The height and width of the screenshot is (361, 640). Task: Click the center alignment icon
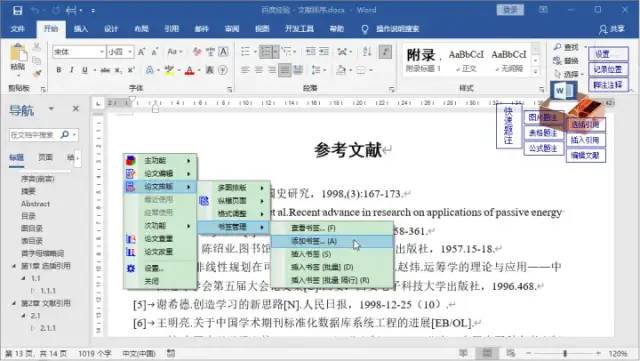pos(258,70)
